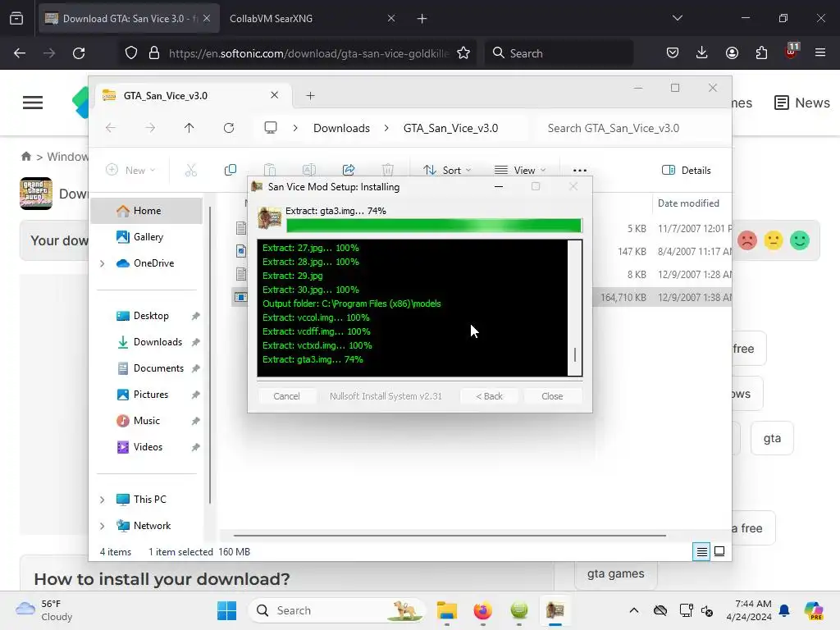Expand the Network tree node
The height and width of the screenshot is (630, 840).
tap(103, 526)
